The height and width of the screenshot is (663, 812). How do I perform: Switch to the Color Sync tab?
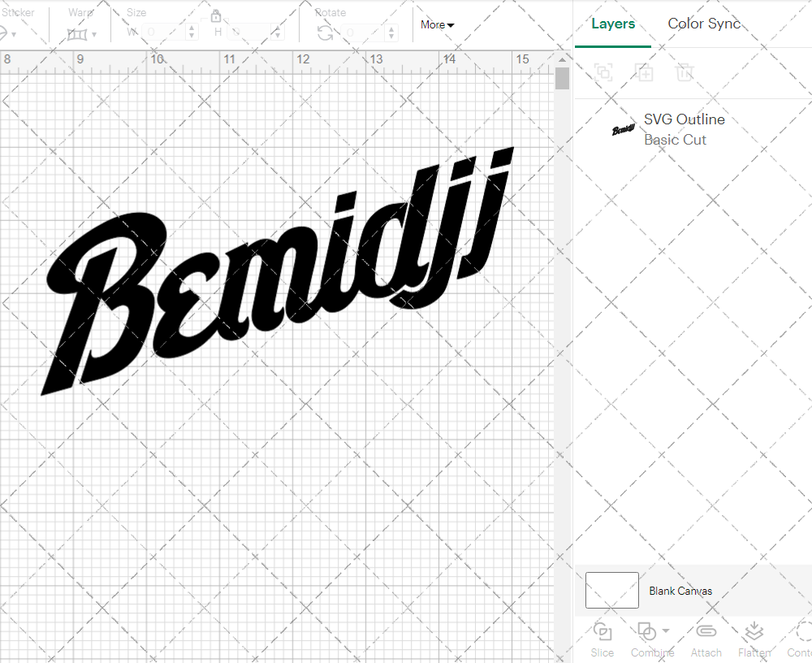point(704,24)
